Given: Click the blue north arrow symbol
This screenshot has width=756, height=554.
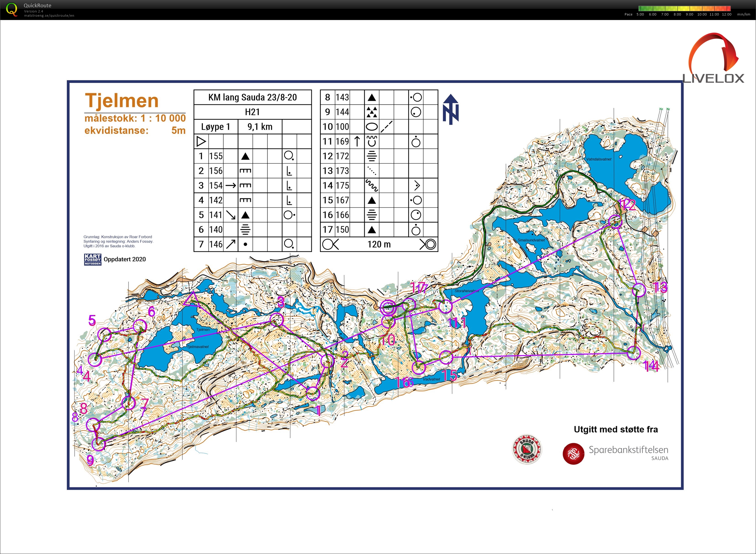Looking at the screenshot, I should coord(450,109).
